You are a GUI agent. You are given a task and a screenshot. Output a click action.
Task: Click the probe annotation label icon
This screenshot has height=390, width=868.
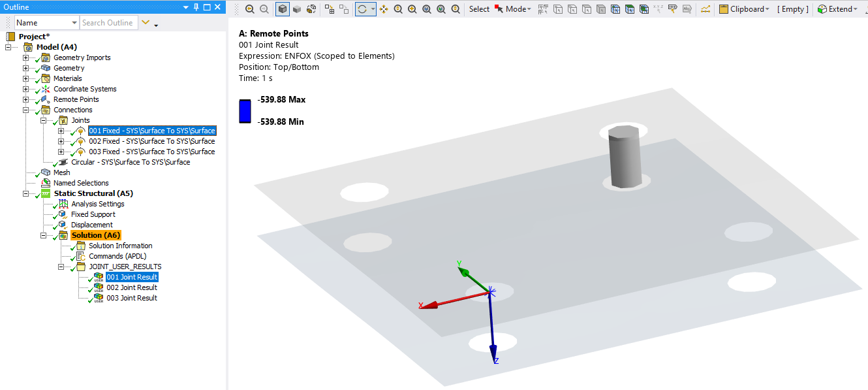tap(672, 9)
